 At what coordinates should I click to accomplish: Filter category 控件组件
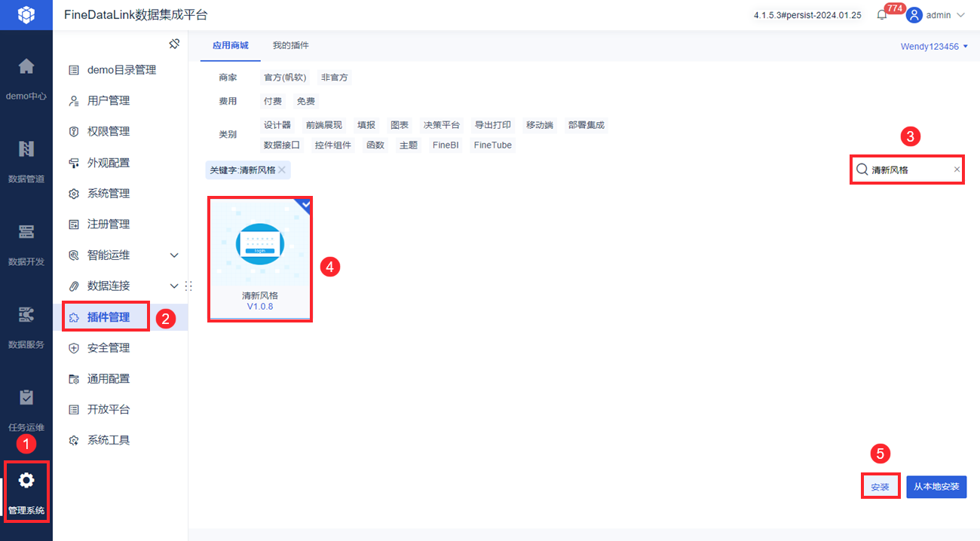[x=333, y=145]
